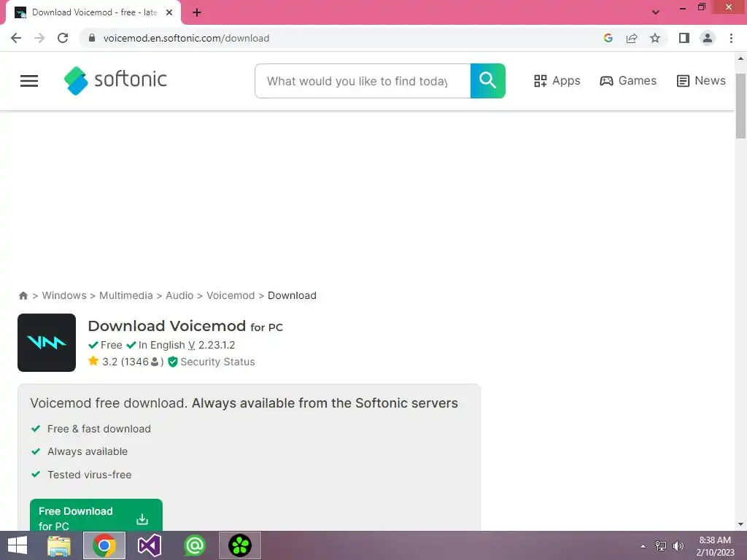The height and width of the screenshot is (560, 747).
Task: Go back to previous page
Action: [x=16, y=38]
